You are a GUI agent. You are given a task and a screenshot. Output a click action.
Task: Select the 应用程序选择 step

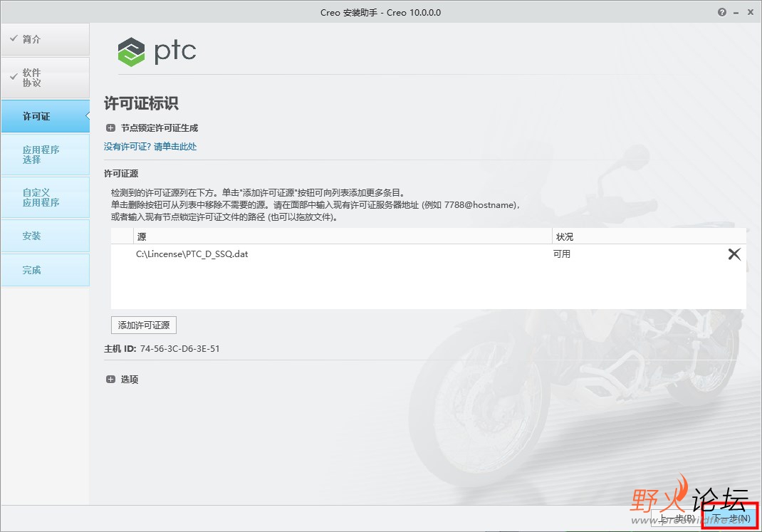point(45,155)
